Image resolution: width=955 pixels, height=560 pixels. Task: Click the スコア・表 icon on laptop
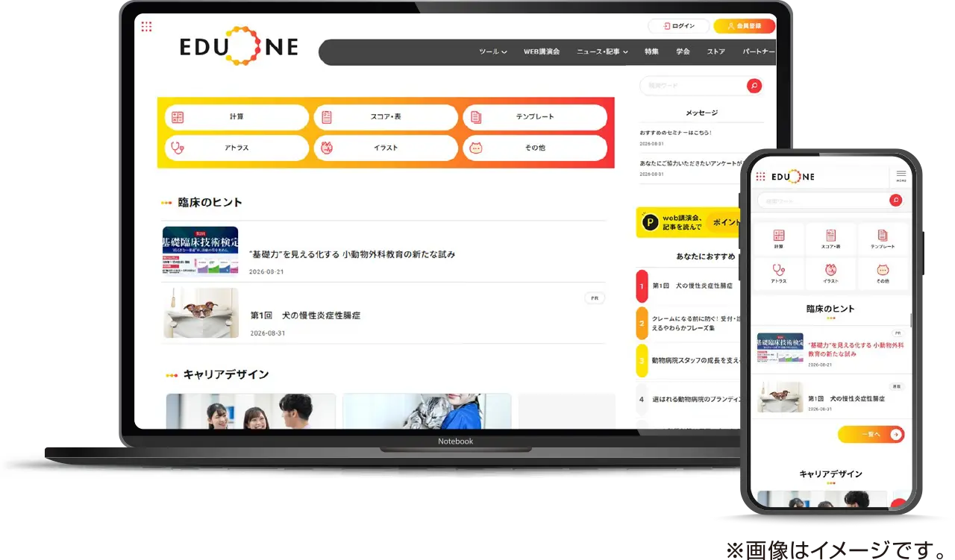(x=327, y=117)
